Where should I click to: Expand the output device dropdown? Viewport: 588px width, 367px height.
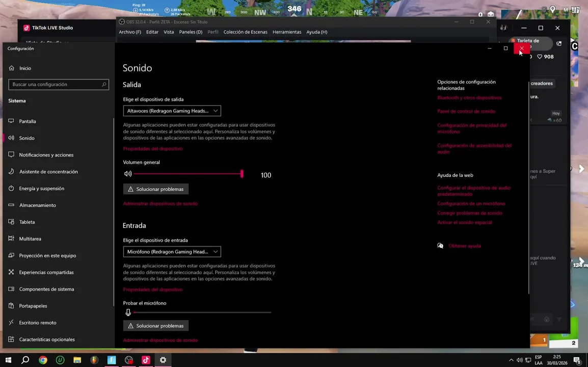(x=172, y=111)
